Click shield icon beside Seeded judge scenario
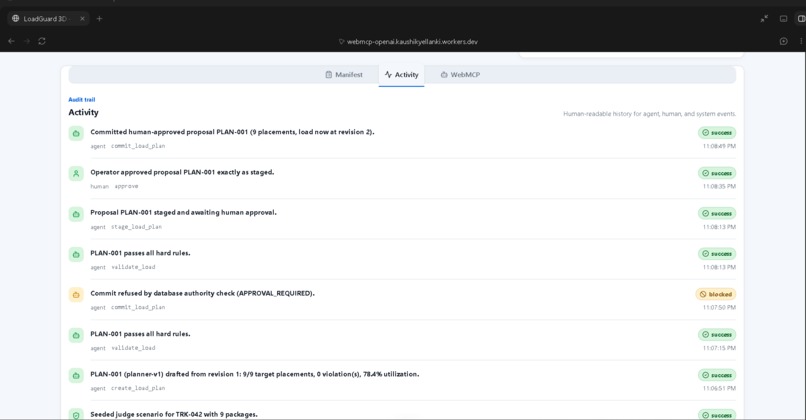806x420 pixels. pyautogui.click(x=76, y=415)
